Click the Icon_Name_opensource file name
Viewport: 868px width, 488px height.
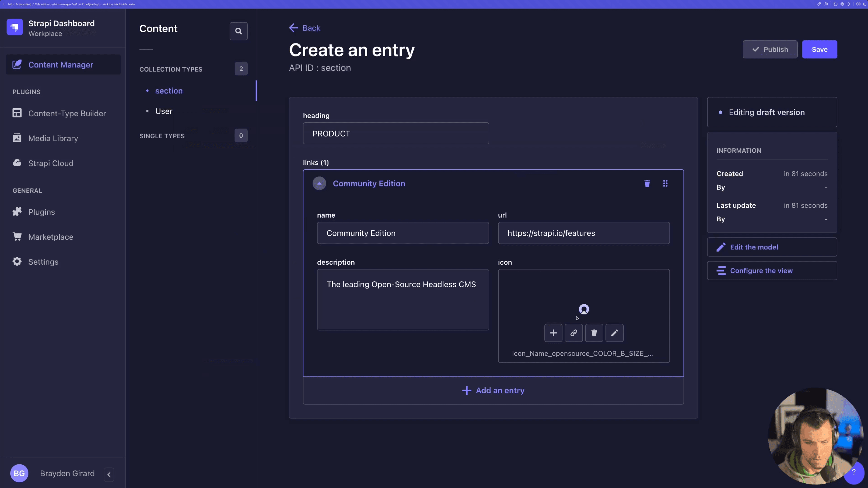click(x=582, y=353)
